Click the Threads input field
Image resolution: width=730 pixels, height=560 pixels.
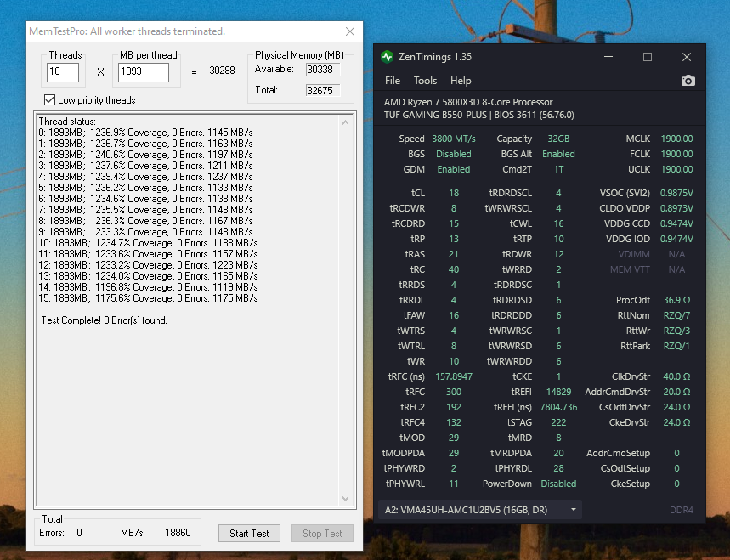coord(63,71)
